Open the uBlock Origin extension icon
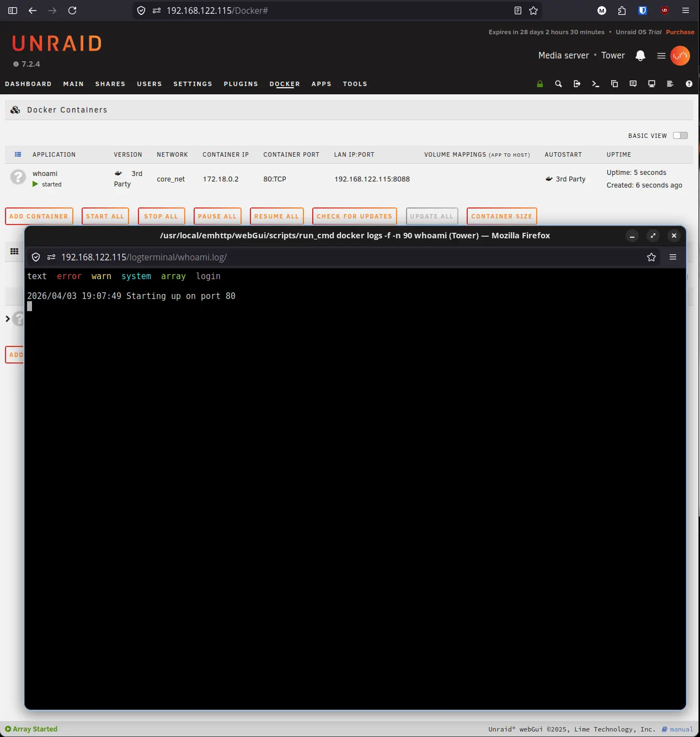 click(665, 10)
